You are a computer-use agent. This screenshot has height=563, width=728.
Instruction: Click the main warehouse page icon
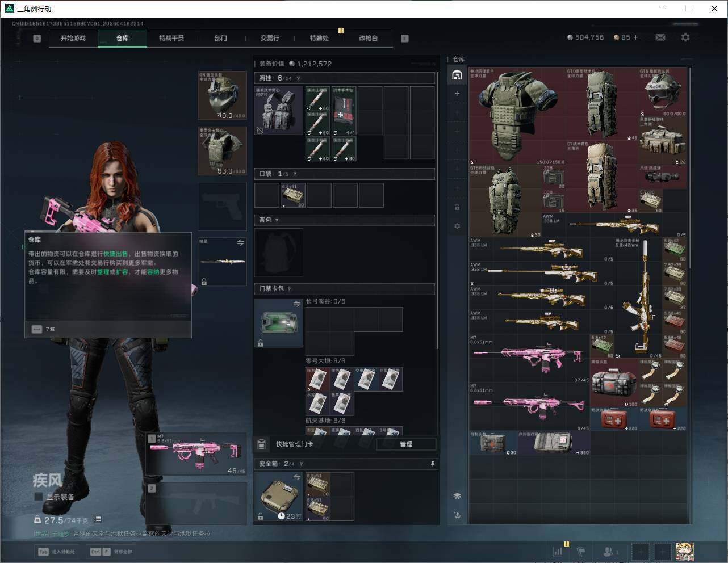point(457,75)
